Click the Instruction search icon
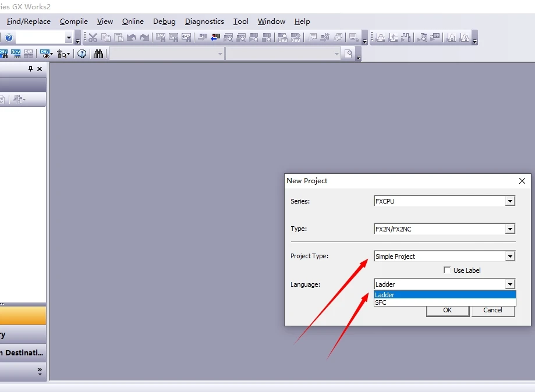This screenshot has height=392, width=535. (173, 37)
